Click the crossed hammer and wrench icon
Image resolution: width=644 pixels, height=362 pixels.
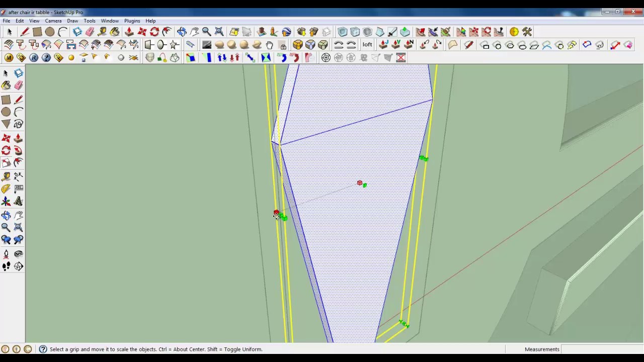527,32
